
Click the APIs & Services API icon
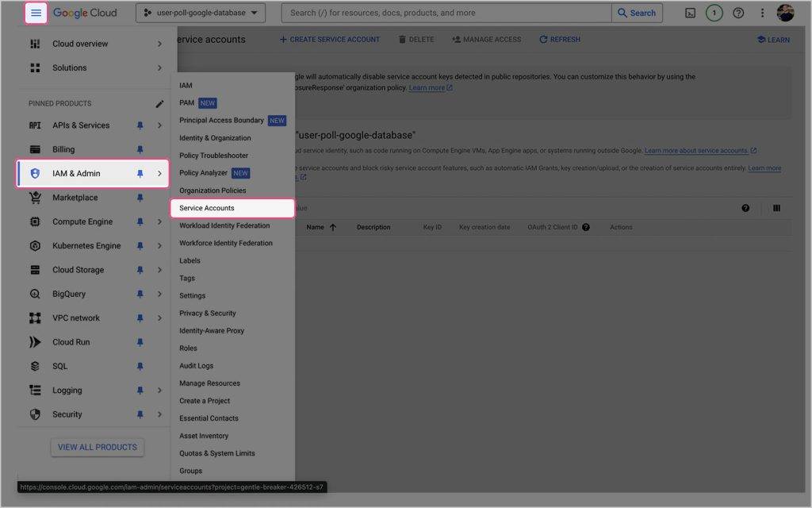[35, 125]
